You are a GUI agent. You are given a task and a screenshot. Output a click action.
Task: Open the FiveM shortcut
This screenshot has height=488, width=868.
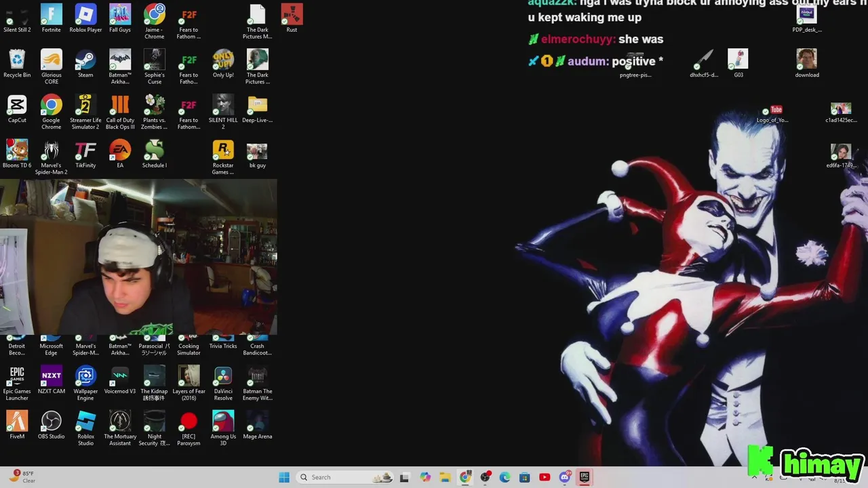pos(17,426)
